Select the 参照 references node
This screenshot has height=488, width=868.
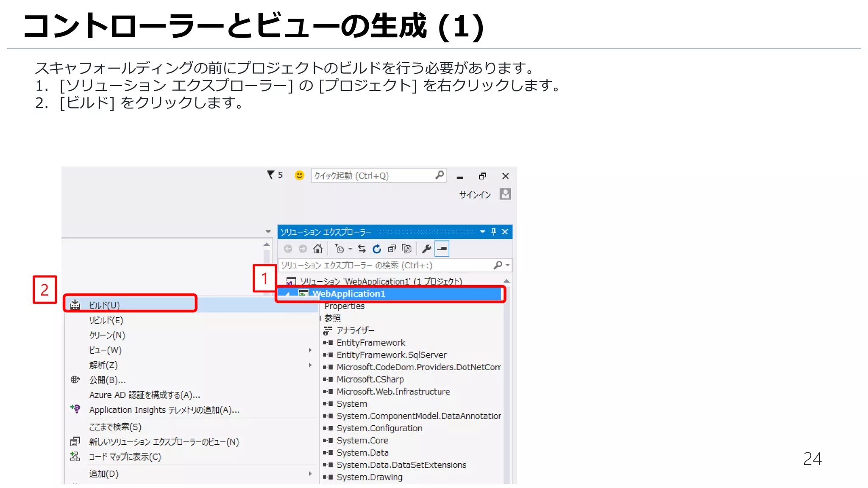pyautogui.click(x=332, y=318)
